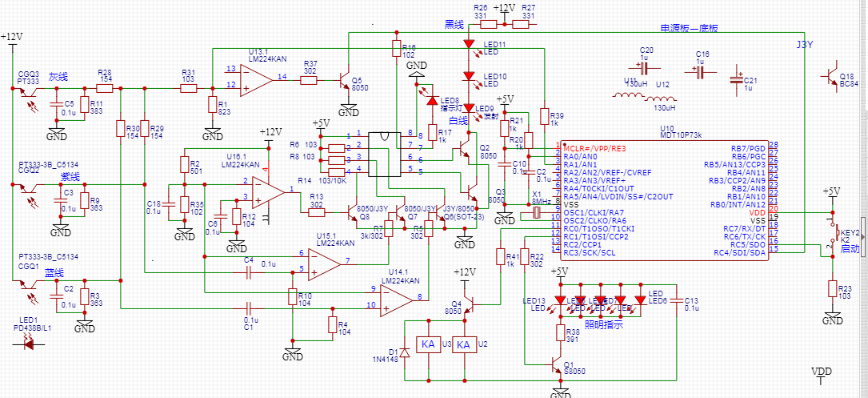Select the U11 130uH inductor symbol
This screenshot has height=398, width=868.
(627, 95)
